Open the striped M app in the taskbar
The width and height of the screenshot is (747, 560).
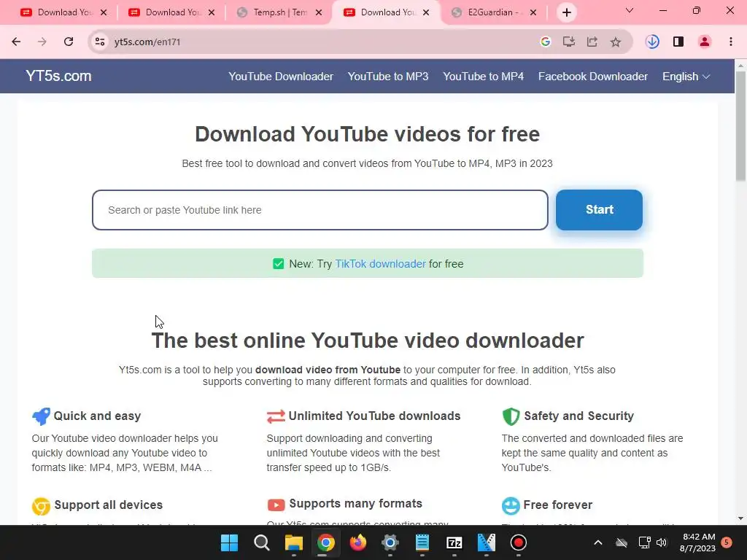click(487, 542)
